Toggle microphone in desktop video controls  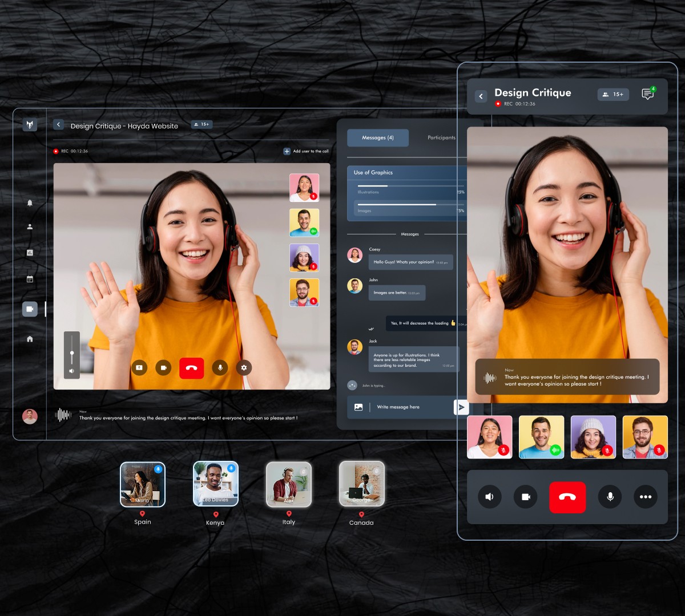coord(220,368)
